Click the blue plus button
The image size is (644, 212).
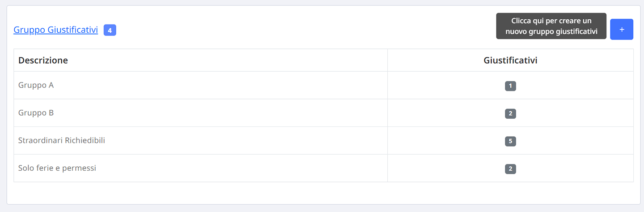pyautogui.click(x=622, y=29)
